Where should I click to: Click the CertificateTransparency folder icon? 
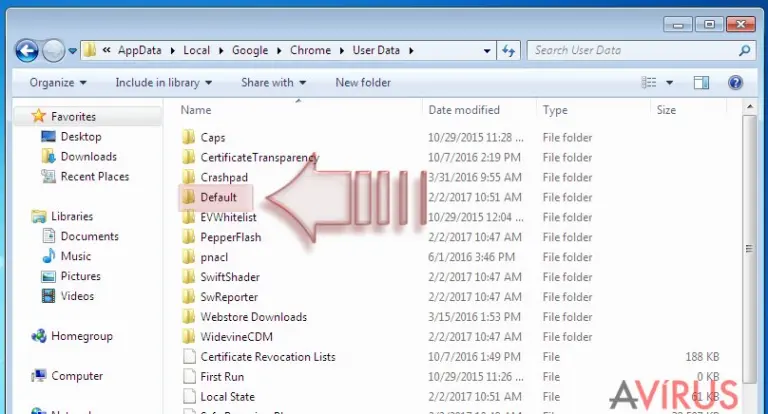pyautogui.click(x=189, y=157)
